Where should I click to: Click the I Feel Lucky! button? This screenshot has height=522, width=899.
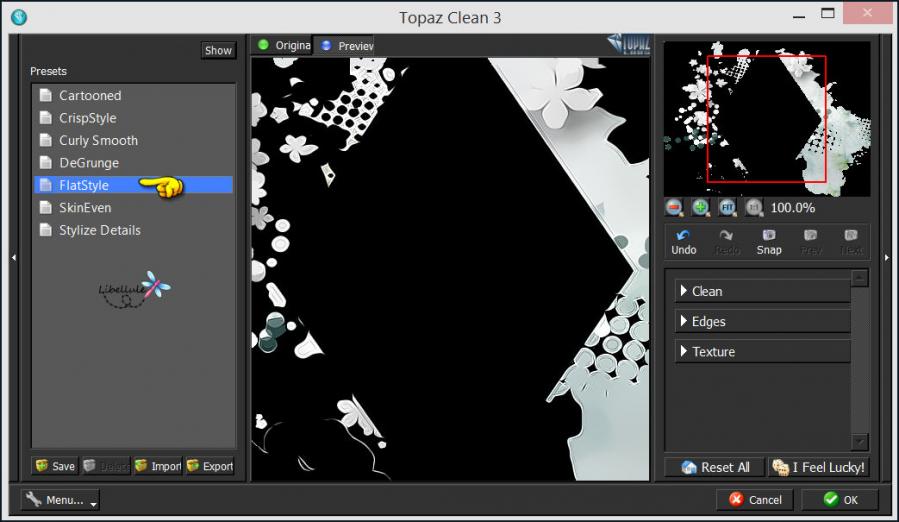click(818, 467)
